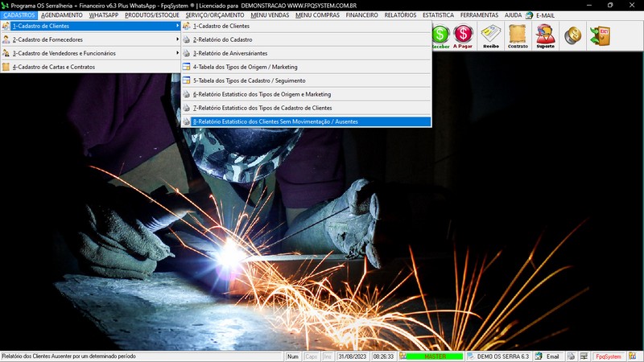Viewport: 644px width, 362px height.
Task: Open the FERRAMENTAS menu
Action: [478, 15]
